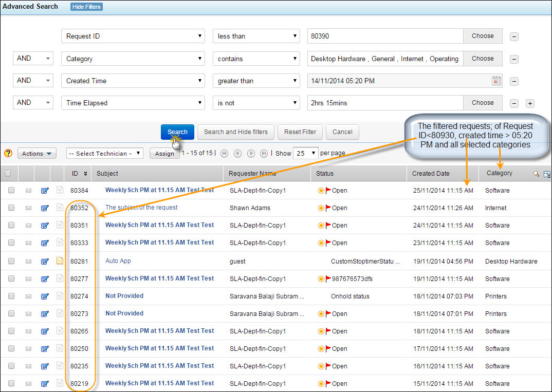Open the 'less than' operator dropdown
This screenshot has width=552, height=392.
tap(256, 36)
